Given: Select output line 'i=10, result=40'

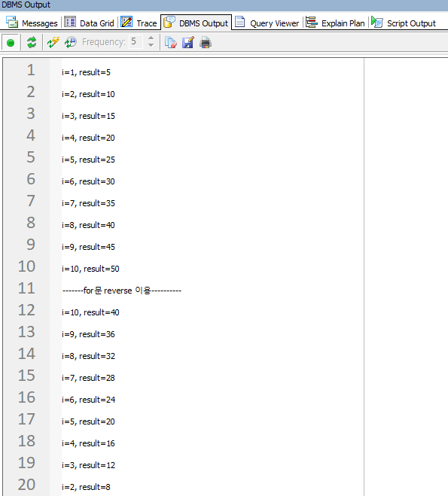Looking at the screenshot, I should tap(90, 312).
